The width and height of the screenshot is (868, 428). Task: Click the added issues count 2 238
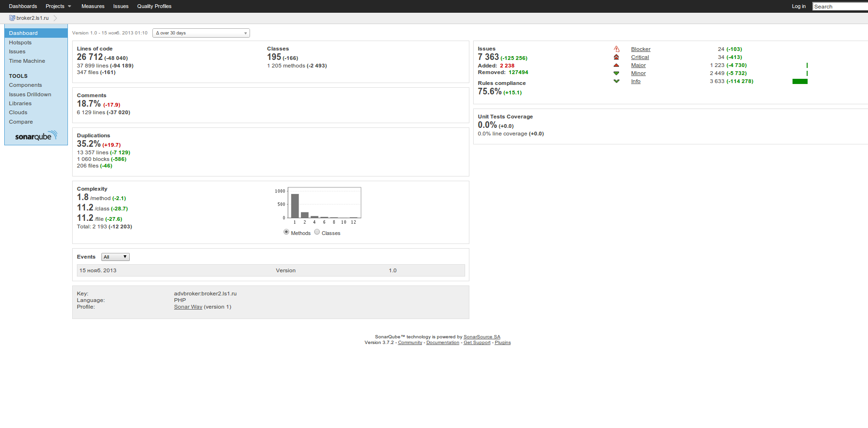point(507,66)
